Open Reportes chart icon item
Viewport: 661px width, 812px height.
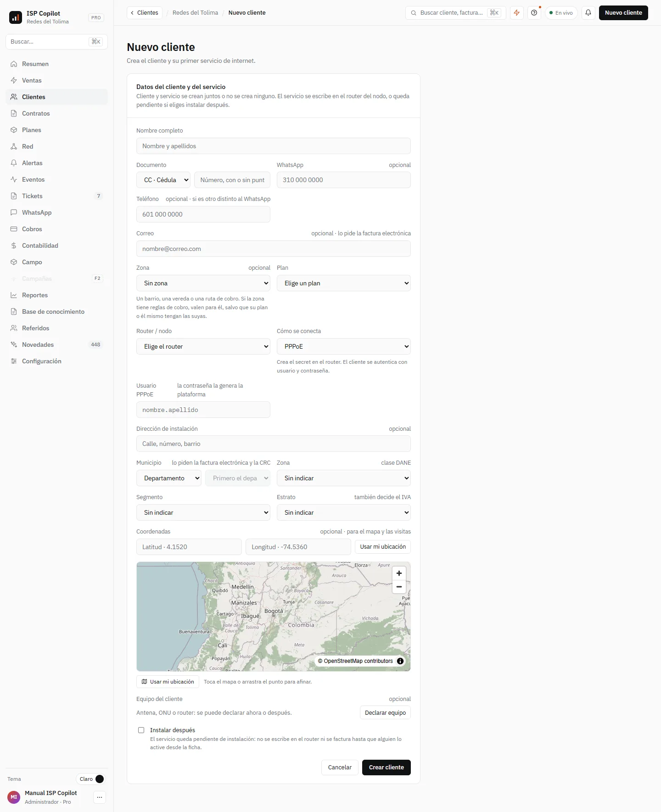tap(56, 295)
